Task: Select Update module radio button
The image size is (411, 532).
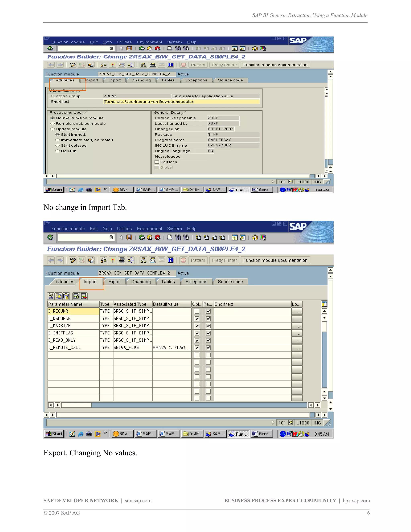Action: [52, 129]
